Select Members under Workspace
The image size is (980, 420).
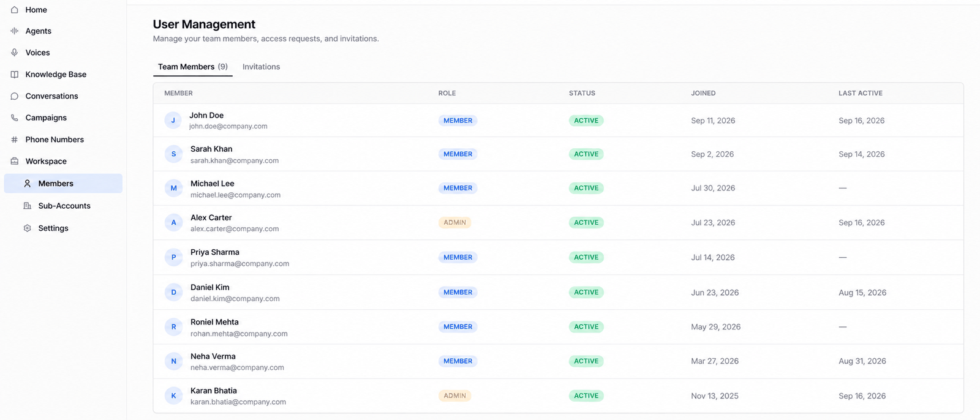(x=63, y=183)
